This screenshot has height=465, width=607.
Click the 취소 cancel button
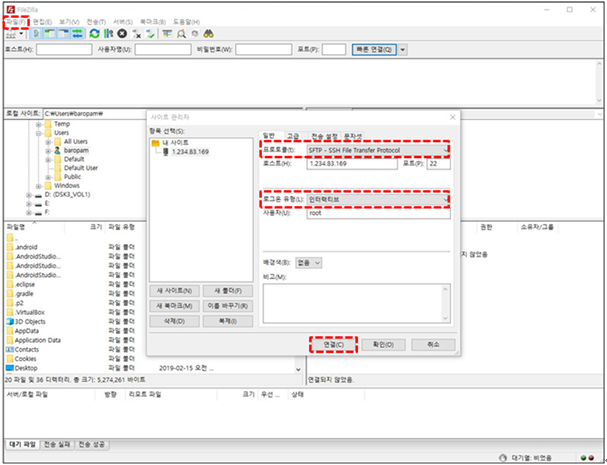(433, 345)
